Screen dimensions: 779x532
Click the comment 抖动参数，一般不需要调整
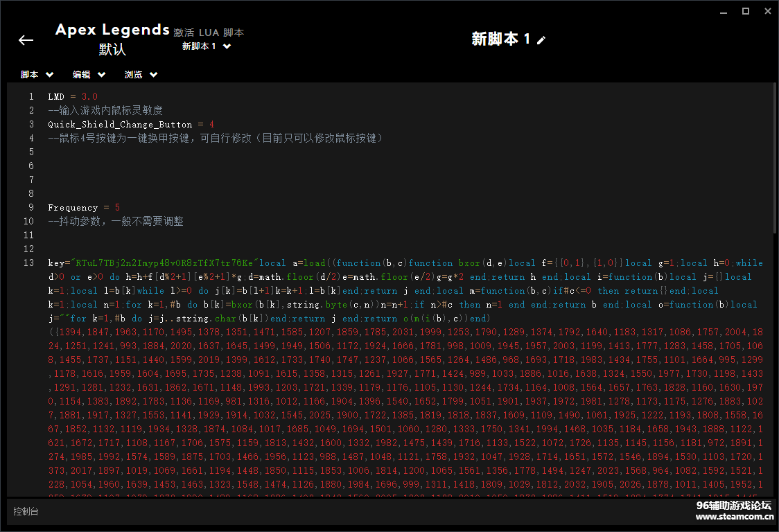pyautogui.click(x=116, y=221)
